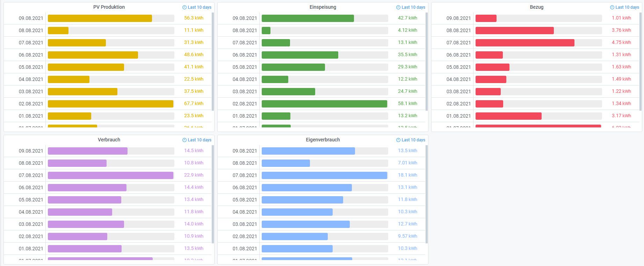Screen dimensions: 644x266
Task: Select the '1.22 kWh' value in Bezug
Action: pyautogui.click(x=621, y=91)
